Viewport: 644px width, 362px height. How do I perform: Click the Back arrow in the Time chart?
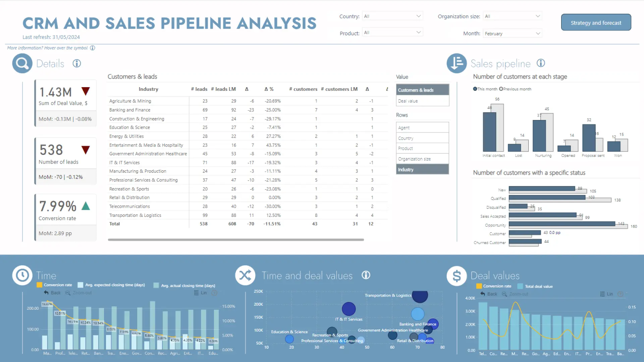tap(46, 293)
